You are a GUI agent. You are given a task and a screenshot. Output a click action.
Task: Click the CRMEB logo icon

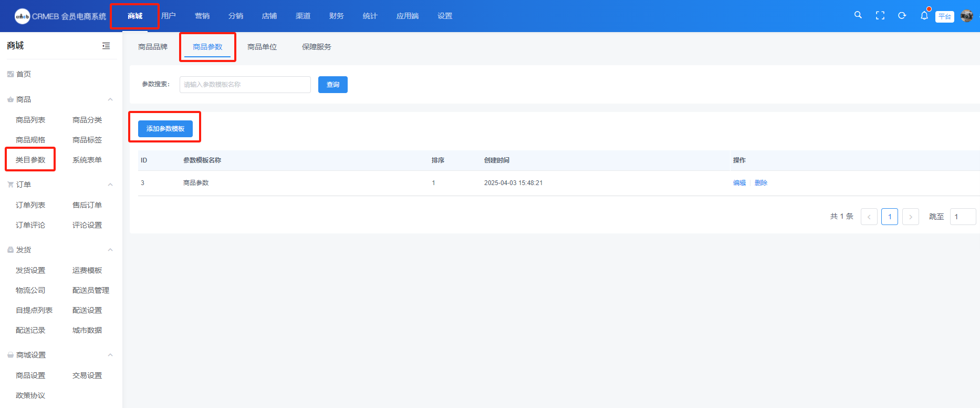pyautogui.click(x=22, y=16)
